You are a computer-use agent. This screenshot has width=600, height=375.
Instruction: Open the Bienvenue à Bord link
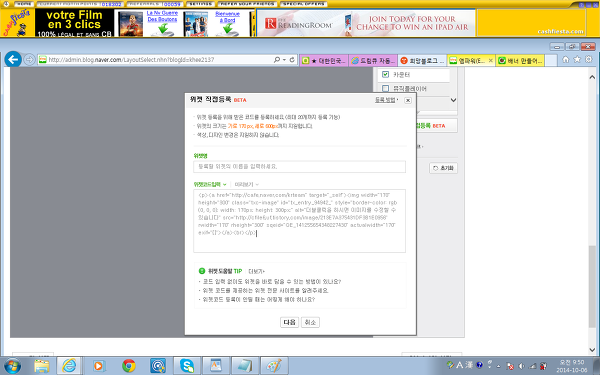227,16
